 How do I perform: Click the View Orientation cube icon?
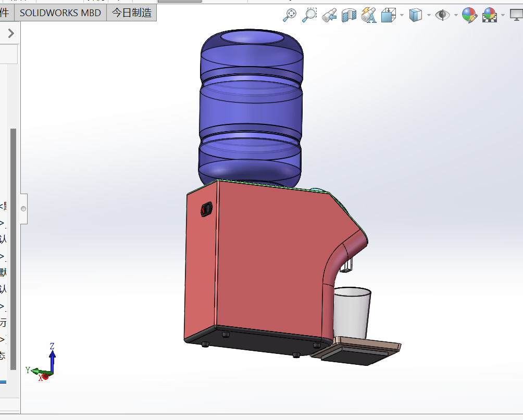coord(389,15)
